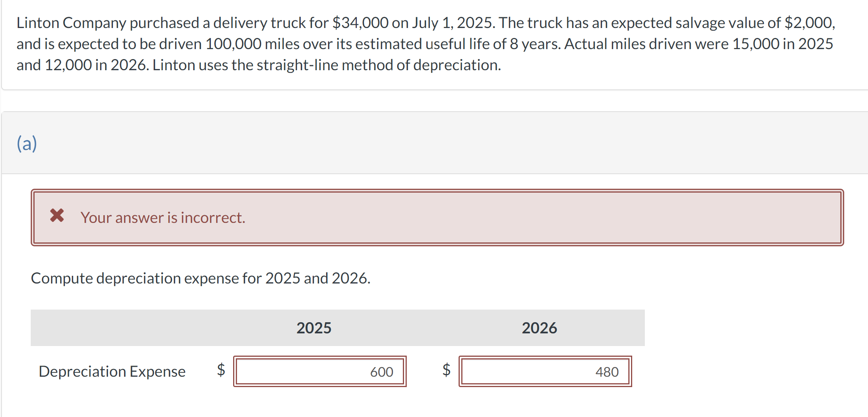This screenshot has height=417, width=868.
Task: Select the 2026 column header
Action: (539, 328)
